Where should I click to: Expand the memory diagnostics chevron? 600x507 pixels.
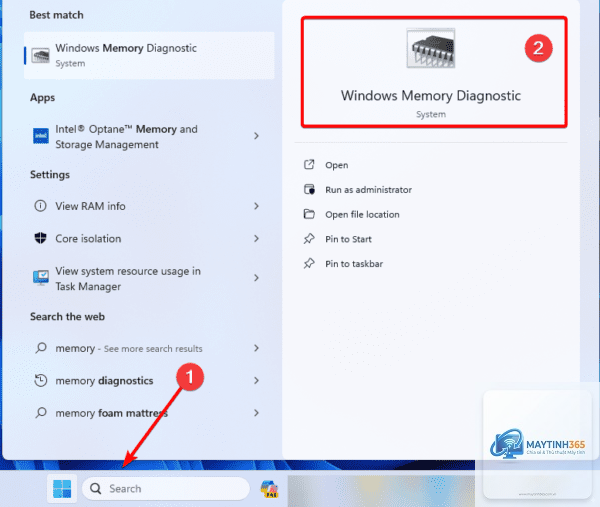[256, 380]
